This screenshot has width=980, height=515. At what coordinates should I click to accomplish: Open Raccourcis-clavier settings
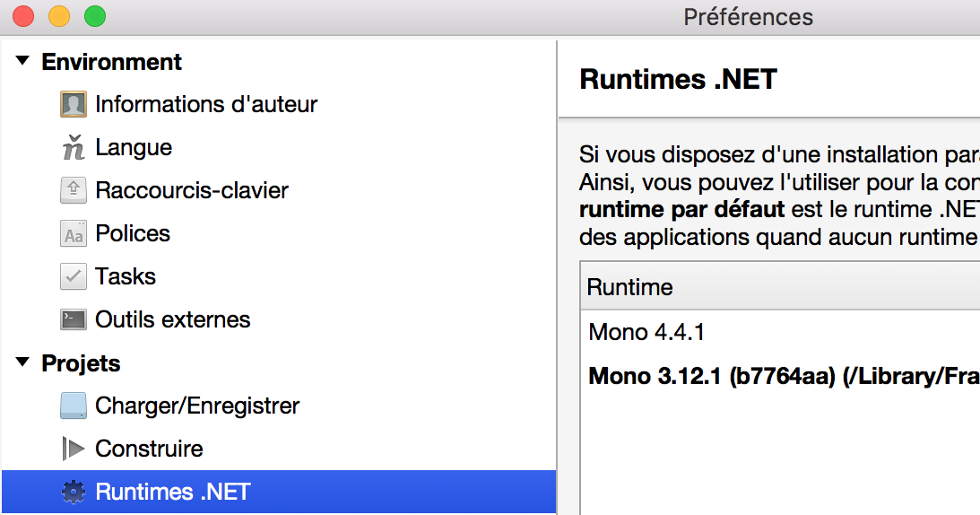tap(191, 190)
